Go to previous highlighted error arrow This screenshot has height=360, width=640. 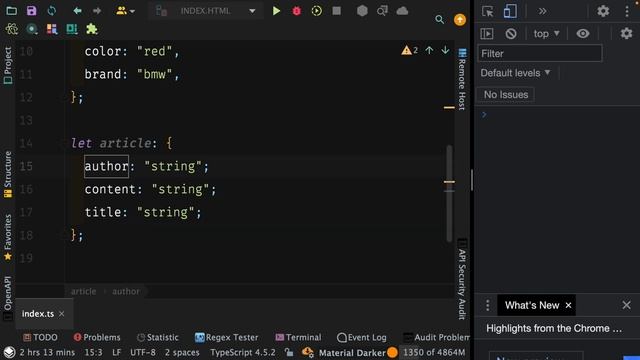pyautogui.click(x=429, y=50)
